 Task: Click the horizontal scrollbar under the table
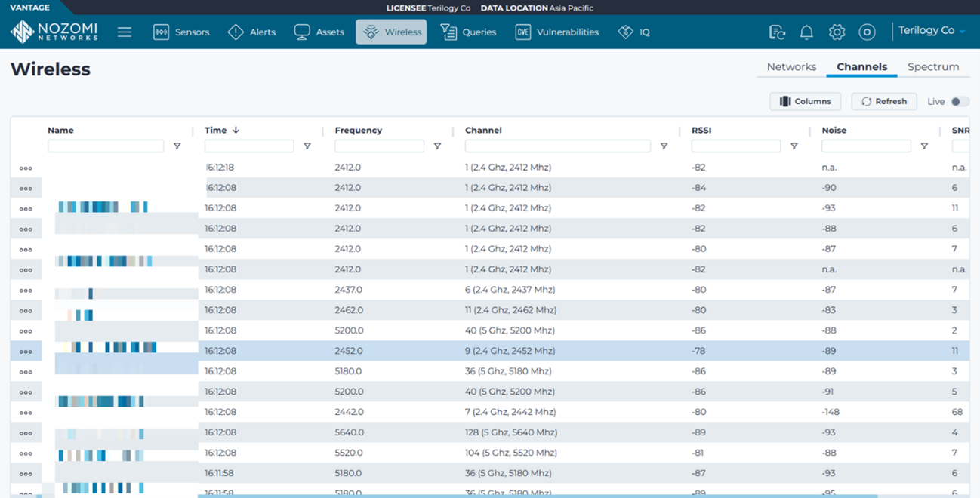(538, 496)
